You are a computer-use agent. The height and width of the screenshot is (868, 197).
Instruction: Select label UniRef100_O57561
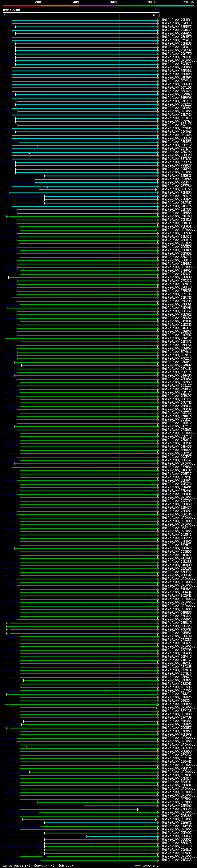[x=176, y=799]
